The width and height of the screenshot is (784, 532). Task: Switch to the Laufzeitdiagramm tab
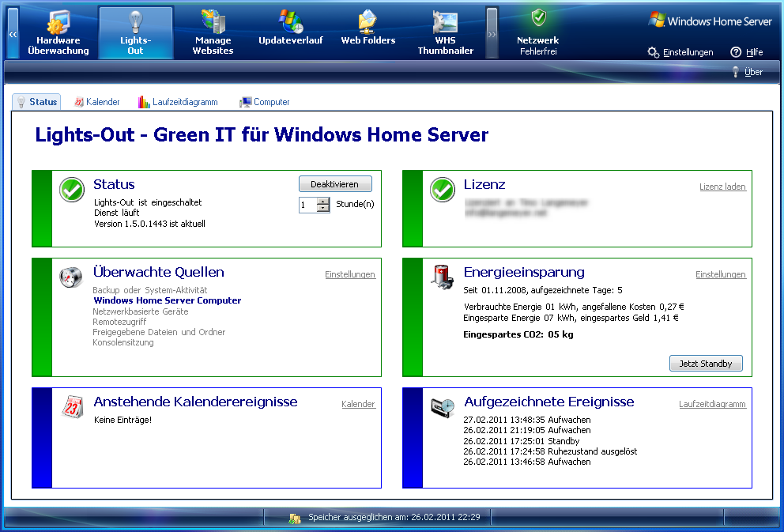178,102
